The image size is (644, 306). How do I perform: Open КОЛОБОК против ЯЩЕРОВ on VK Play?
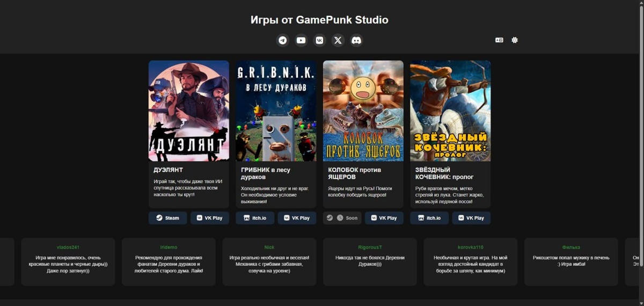(384, 218)
